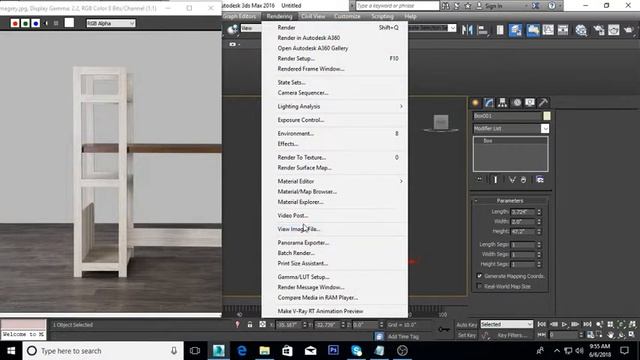Open the Motion panel icon
The image size is (640, 360).
point(517,102)
